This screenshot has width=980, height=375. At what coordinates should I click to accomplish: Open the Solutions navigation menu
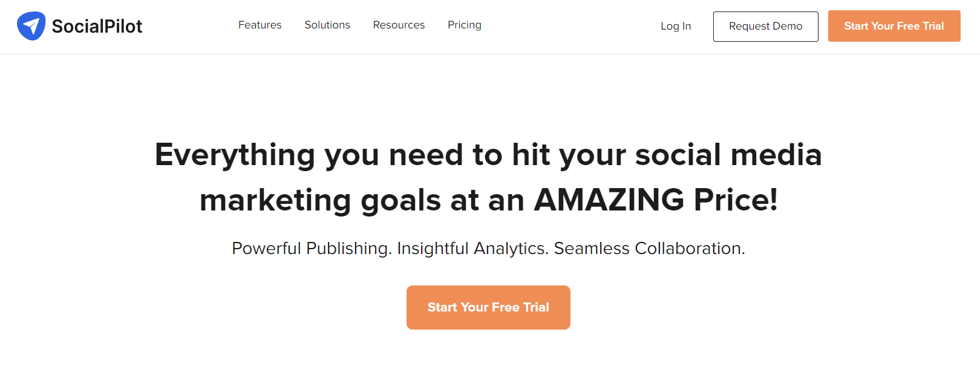tap(327, 25)
